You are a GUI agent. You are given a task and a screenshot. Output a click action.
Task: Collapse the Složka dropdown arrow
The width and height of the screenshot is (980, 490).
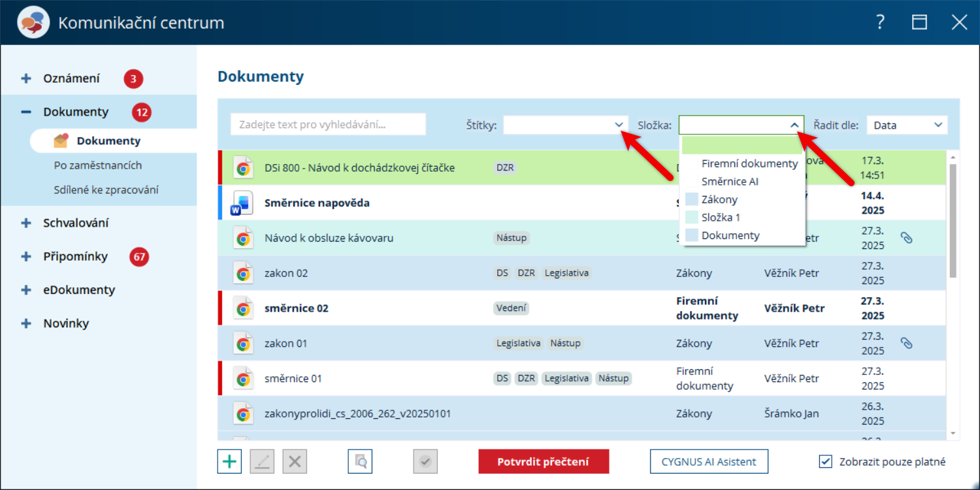click(x=794, y=125)
